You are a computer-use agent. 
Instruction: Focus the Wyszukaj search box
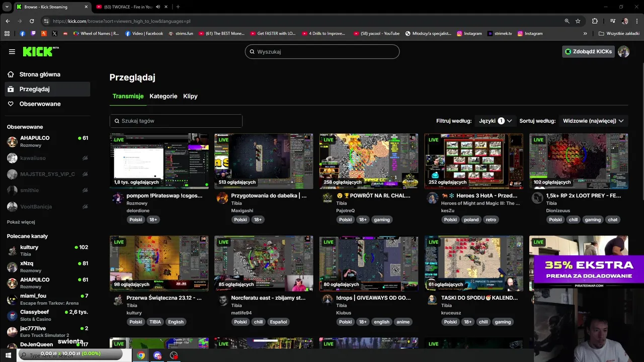322,52
